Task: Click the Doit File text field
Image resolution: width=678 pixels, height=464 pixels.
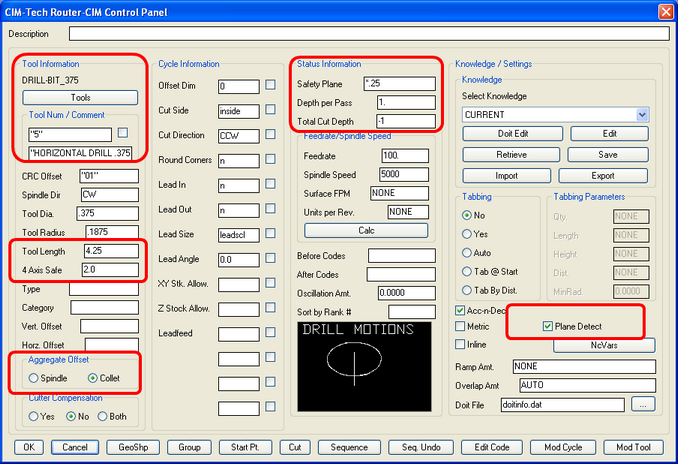Action: (x=563, y=405)
